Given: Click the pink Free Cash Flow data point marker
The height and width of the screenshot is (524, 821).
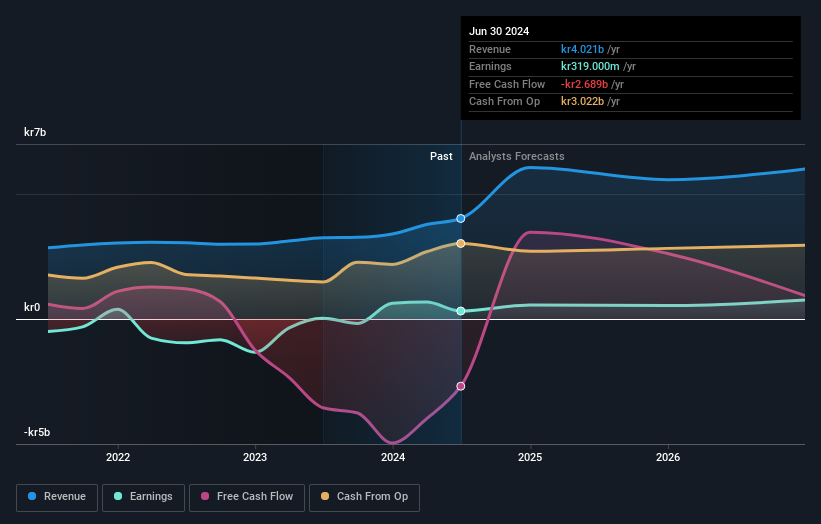Looking at the screenshot, I should coord(461,386).
